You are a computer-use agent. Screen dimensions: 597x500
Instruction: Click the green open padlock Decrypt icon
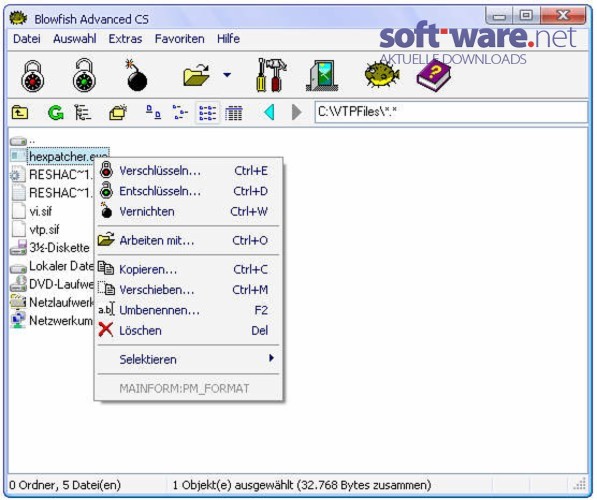pos(84,75)
